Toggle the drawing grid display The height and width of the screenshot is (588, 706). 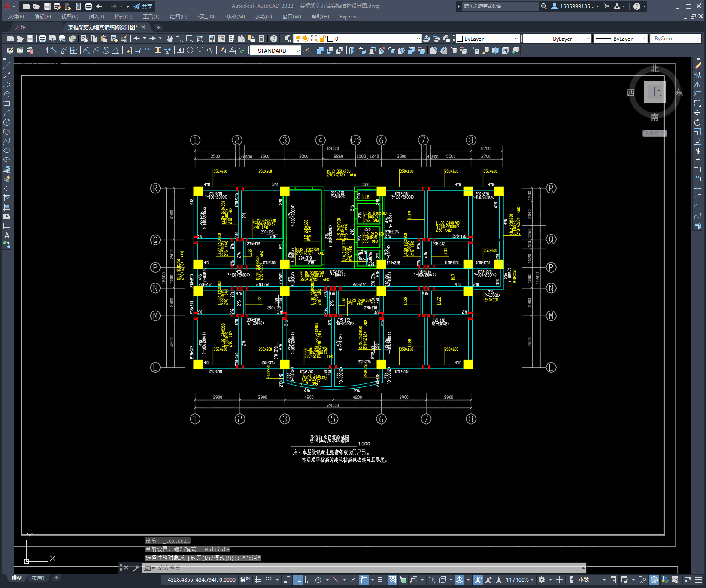click(x=258, y=580)
